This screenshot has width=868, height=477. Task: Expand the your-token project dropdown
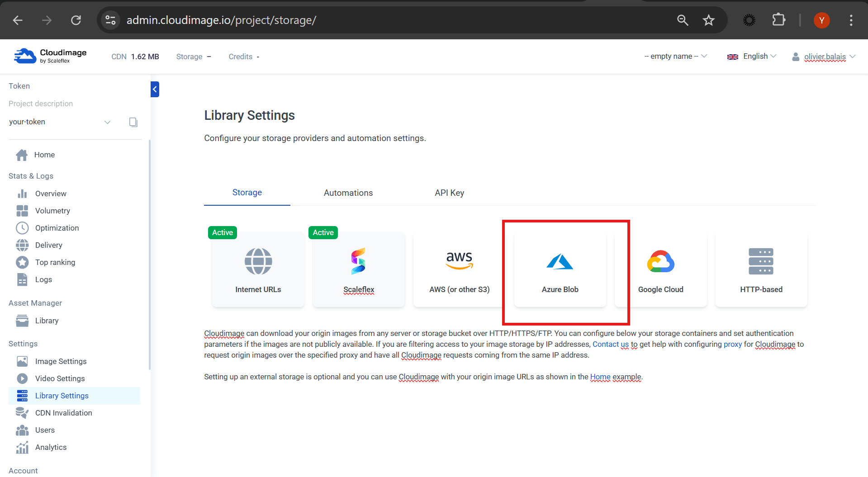pos(107,122)
